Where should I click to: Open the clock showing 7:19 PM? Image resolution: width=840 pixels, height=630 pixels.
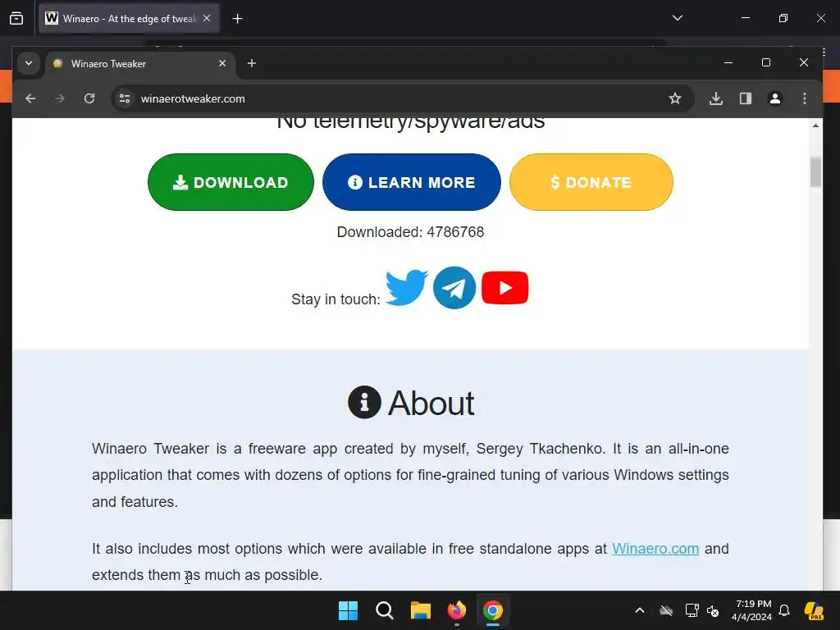click(x=752, y=610)
